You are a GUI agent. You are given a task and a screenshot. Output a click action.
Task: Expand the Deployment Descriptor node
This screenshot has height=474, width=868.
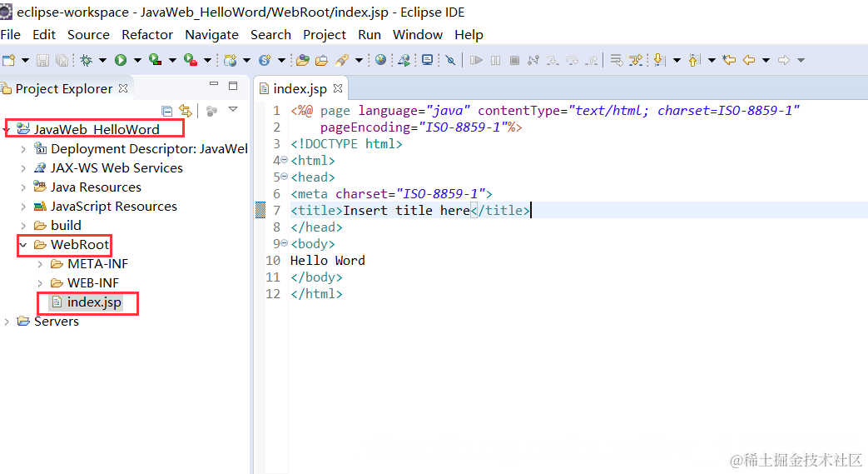point(23,149)
